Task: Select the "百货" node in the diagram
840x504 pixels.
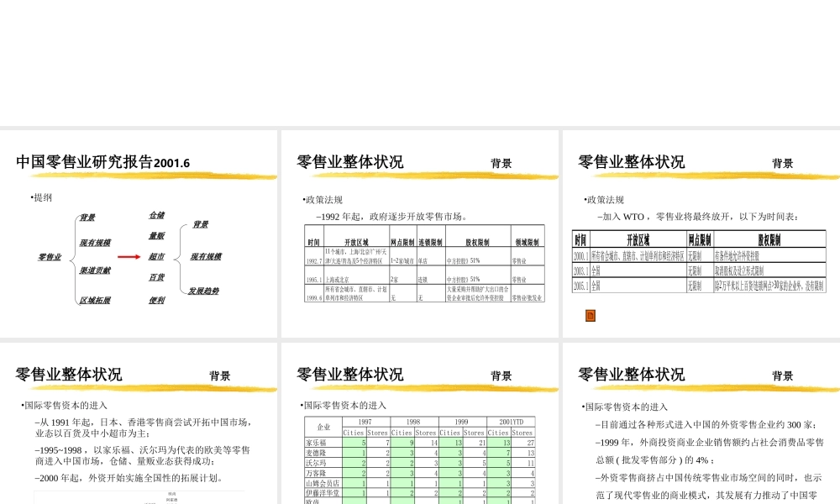Action: click(156, 278)
